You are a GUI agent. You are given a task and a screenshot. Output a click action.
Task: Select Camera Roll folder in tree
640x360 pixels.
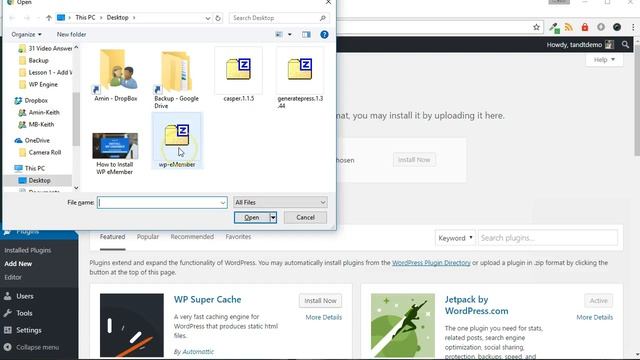[x=40, y=152]
